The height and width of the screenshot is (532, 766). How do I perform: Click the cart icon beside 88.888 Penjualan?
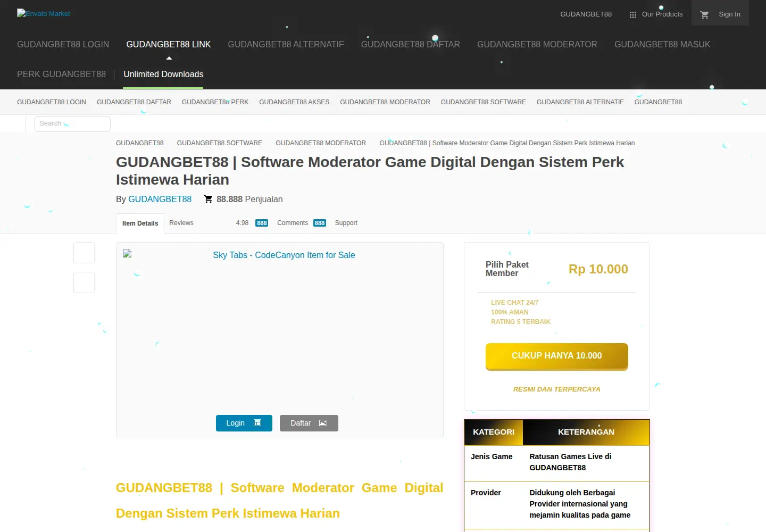click(x=208, y=199)
